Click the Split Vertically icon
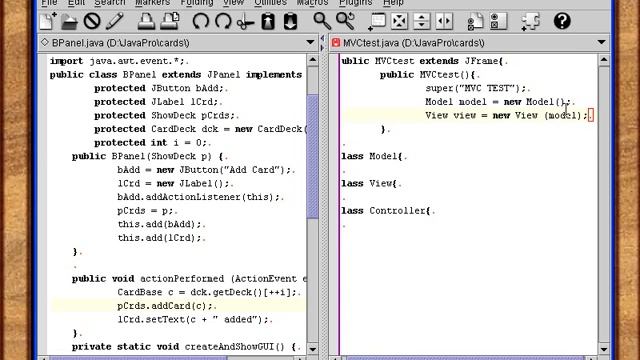The image size is (640, 360). [x=444, y=21]
